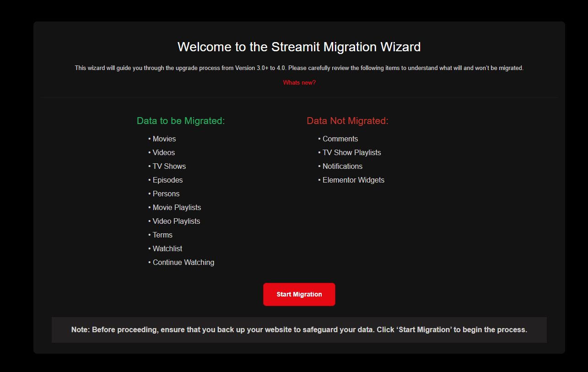Click the Data to be Migrated heading
This screenshot has height=372, width=588.
(181, 121)
